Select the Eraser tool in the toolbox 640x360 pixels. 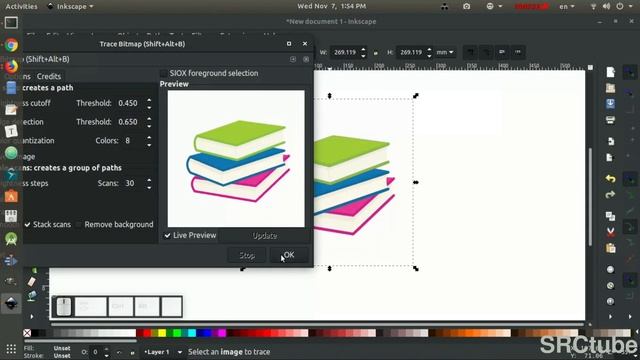32,281
